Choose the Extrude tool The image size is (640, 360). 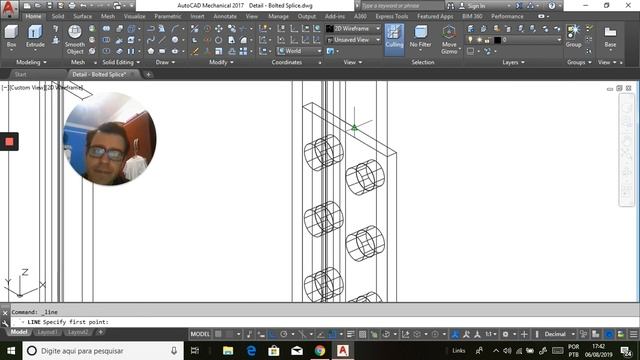click(35, 36)
